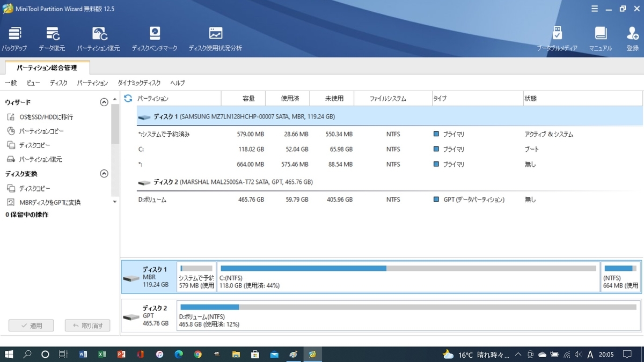The height and width of the screenshot is (362, 644).
Task: Open Word from the taskbar
Action: coord(83,354)
